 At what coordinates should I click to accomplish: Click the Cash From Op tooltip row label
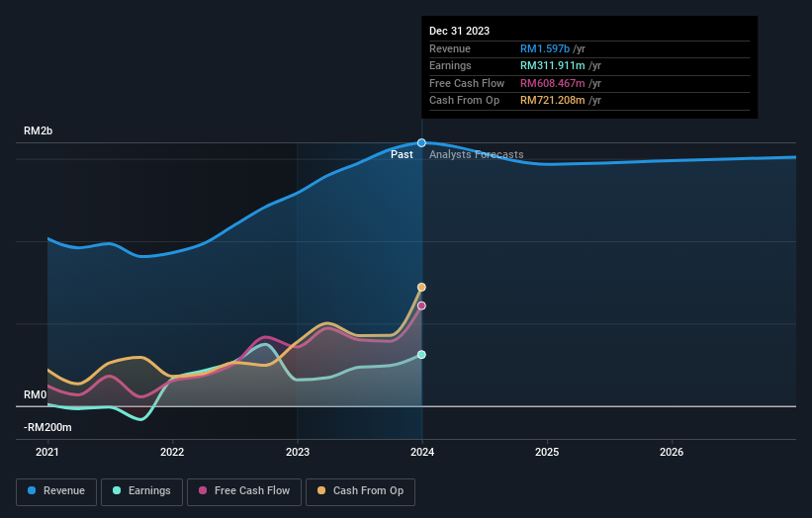[x=465, y=101]
